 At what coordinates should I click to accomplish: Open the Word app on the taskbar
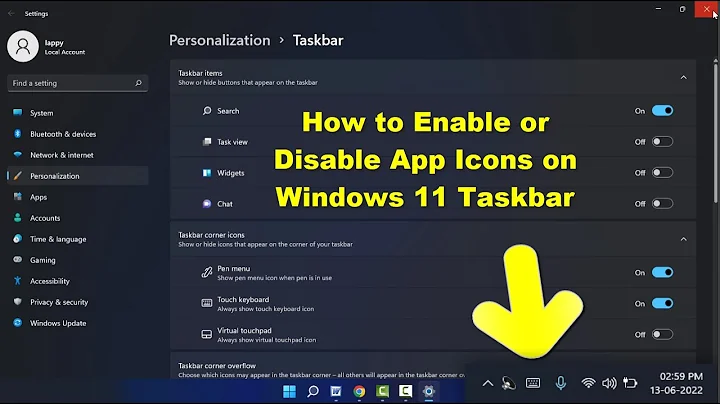click(x=336, y=391)
